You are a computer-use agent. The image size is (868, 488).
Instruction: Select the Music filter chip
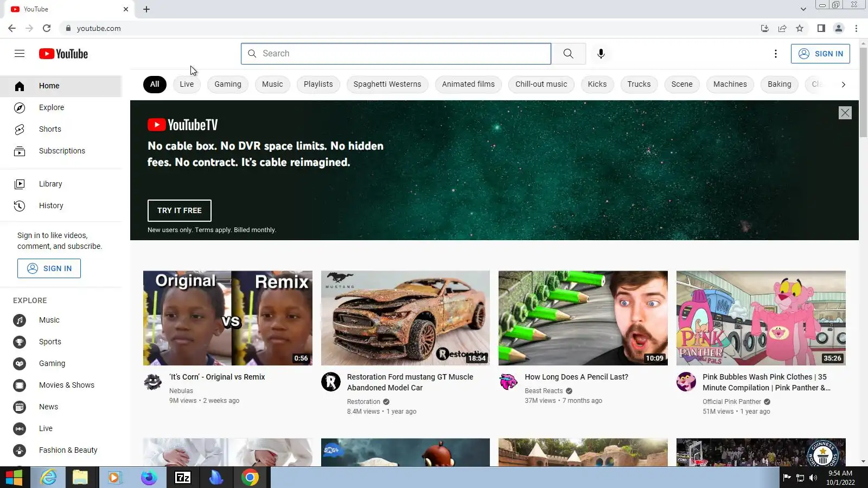coord(272,84)
